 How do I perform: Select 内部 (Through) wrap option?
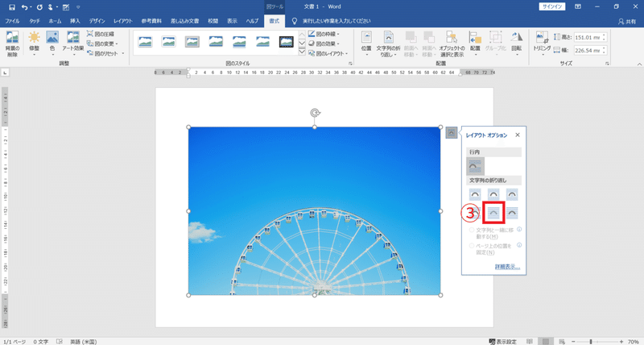tap(512, 194)
